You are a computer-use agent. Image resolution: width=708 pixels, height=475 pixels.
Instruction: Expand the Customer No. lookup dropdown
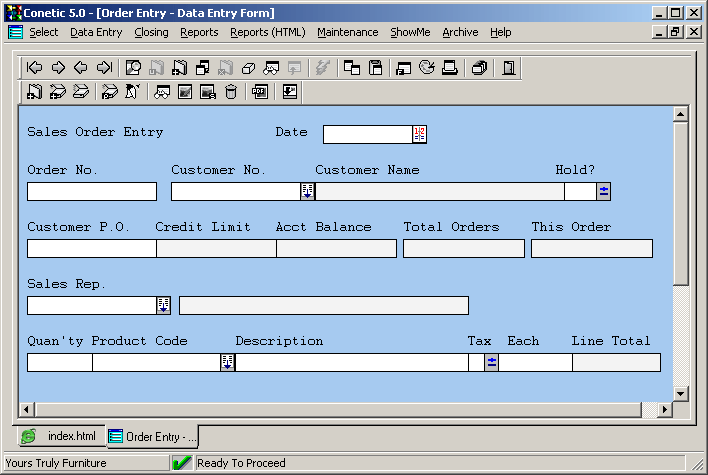(x=307, y=192)
